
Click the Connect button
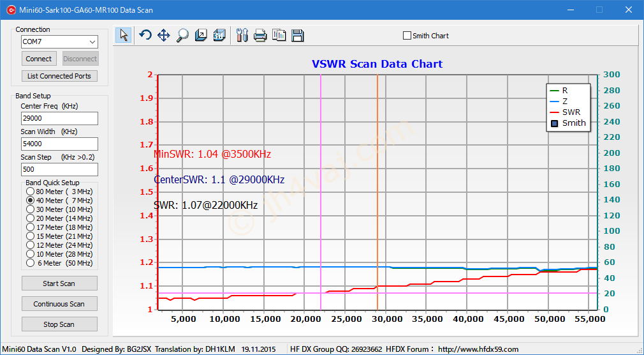click(x=39, y=59)
